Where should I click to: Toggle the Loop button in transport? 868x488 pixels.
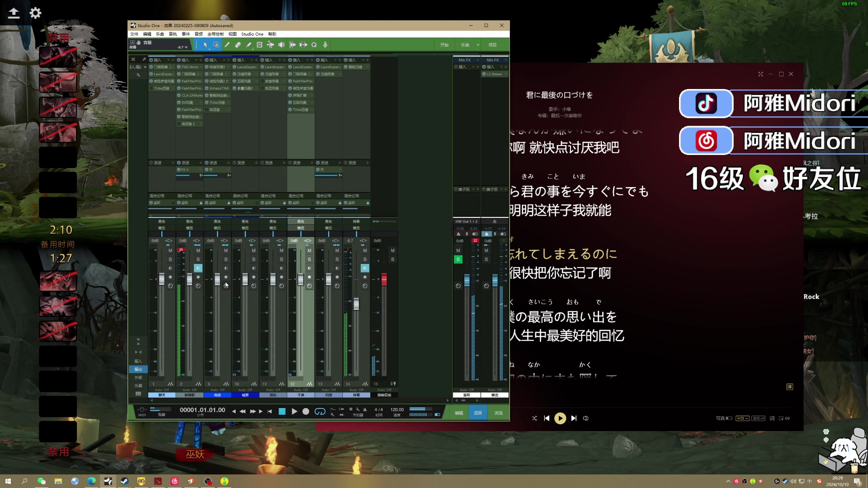pyautogui.click(x=320, y=411)
